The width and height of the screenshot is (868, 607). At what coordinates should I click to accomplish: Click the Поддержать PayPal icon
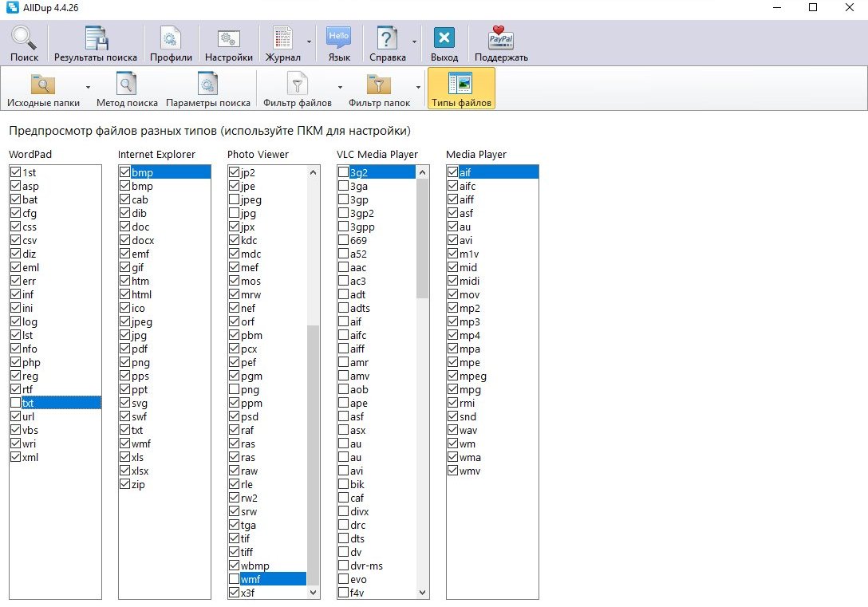pyautogui.click(x=501, y=43)
